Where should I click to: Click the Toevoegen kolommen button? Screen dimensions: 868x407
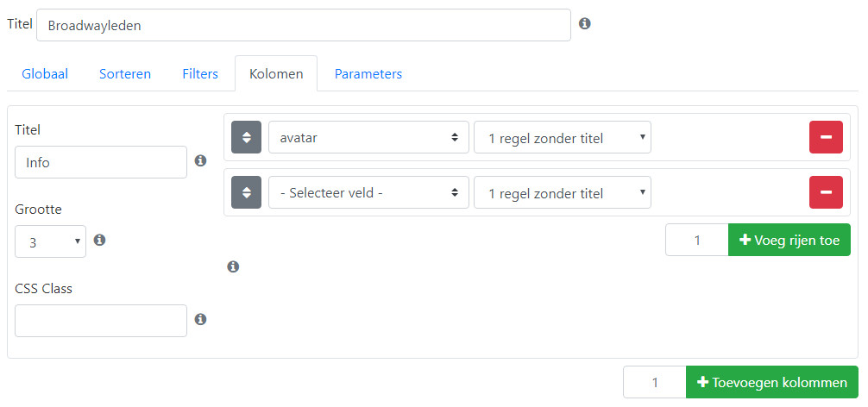point(772,382)
